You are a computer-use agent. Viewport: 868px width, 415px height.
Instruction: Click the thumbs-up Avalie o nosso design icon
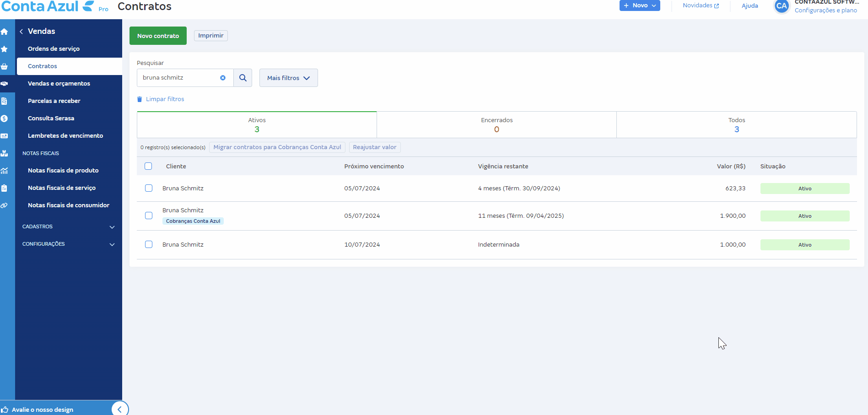[x=5, y=410]
